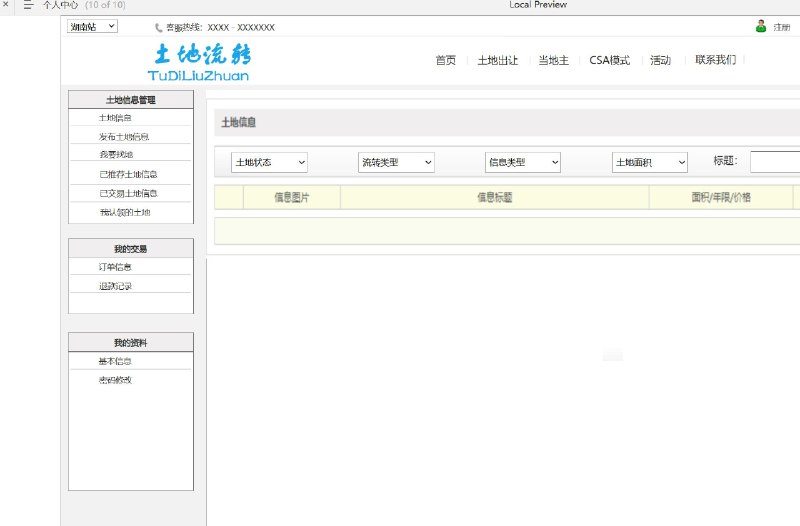This screenshot has width=800, height=526.
Task: Open the 湖南站 site dropdown
Action: 92,27
